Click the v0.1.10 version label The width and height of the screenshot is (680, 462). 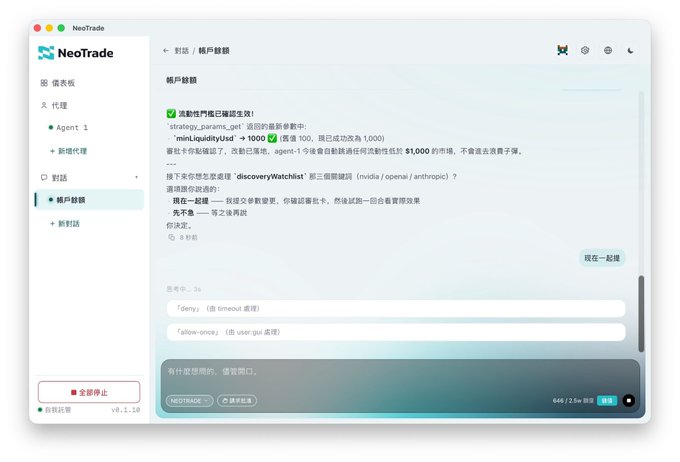126,410
